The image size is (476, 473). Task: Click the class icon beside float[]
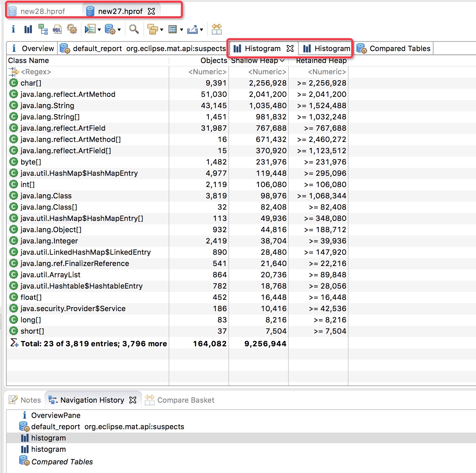tap(13, 297)
